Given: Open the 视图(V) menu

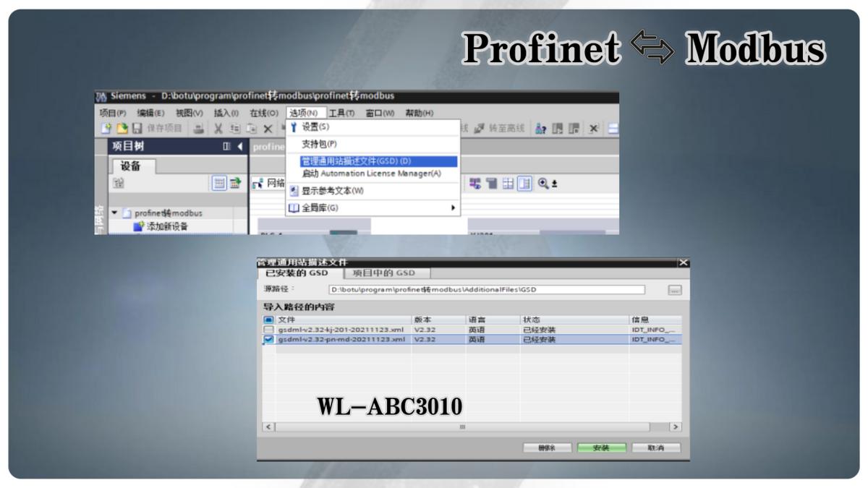Looking at the screenshot, I should (189, 113).
